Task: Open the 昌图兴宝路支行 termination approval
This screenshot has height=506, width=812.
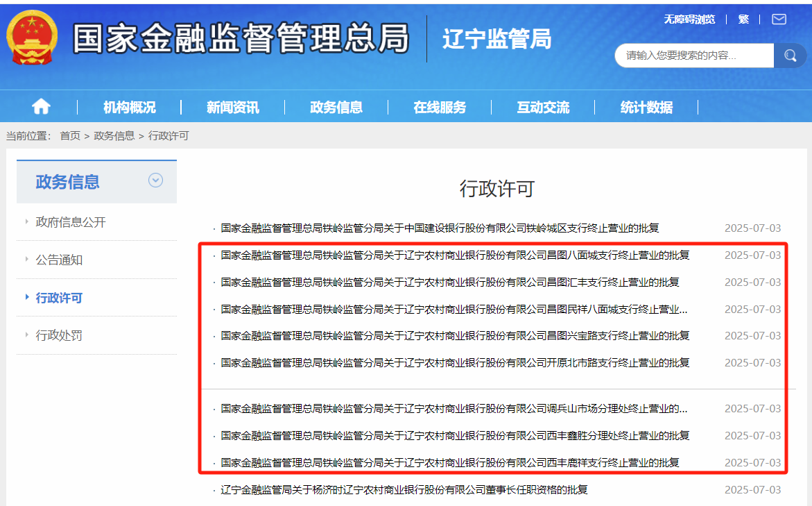Action: pos(455,336)
